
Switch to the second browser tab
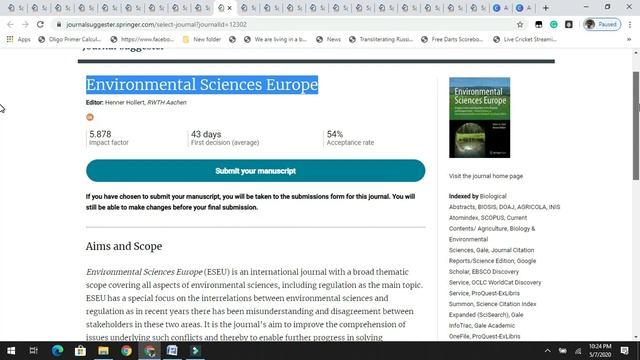tap(39, 8)
